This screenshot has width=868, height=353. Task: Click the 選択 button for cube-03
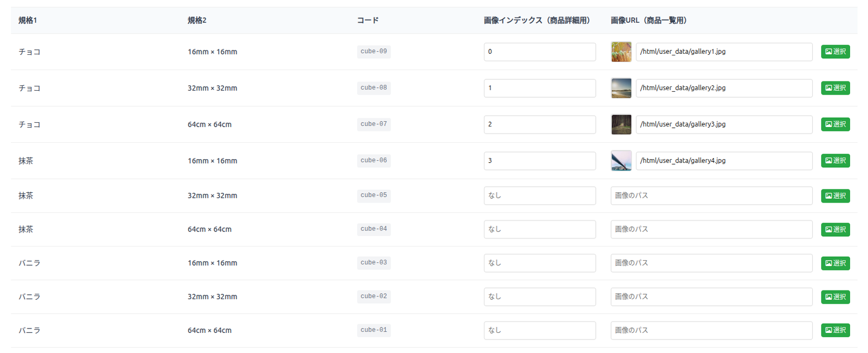click(x=835, y=263)
